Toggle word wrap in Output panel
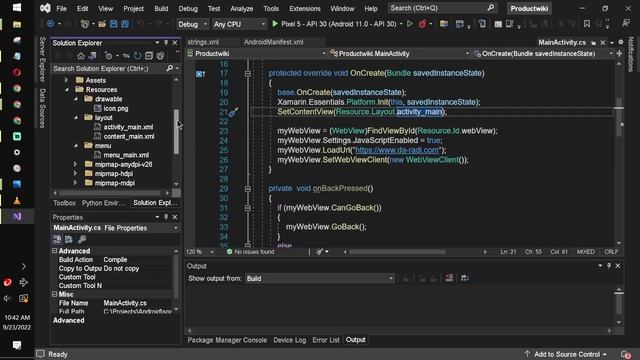 point(464,278)
